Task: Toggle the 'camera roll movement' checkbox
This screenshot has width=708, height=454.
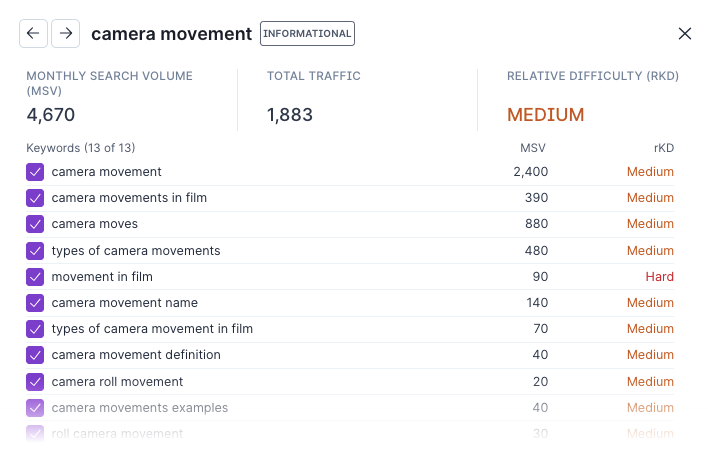Action: tap(35, 381)
